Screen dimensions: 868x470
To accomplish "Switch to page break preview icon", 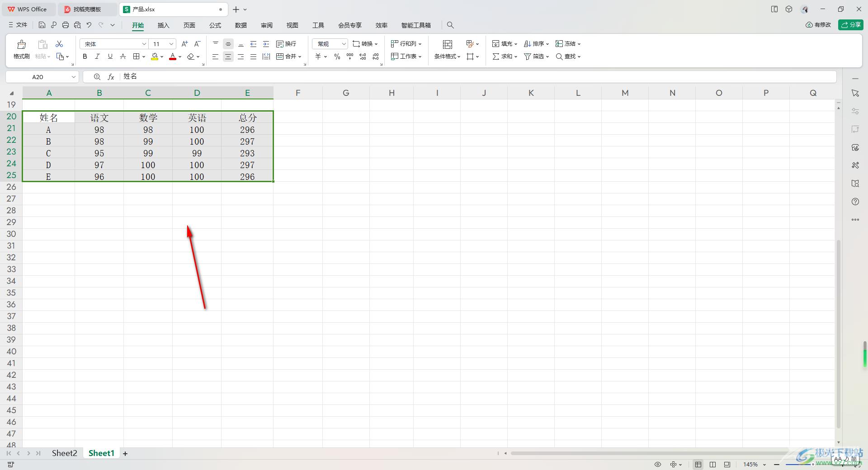I will tap(727, 465).
